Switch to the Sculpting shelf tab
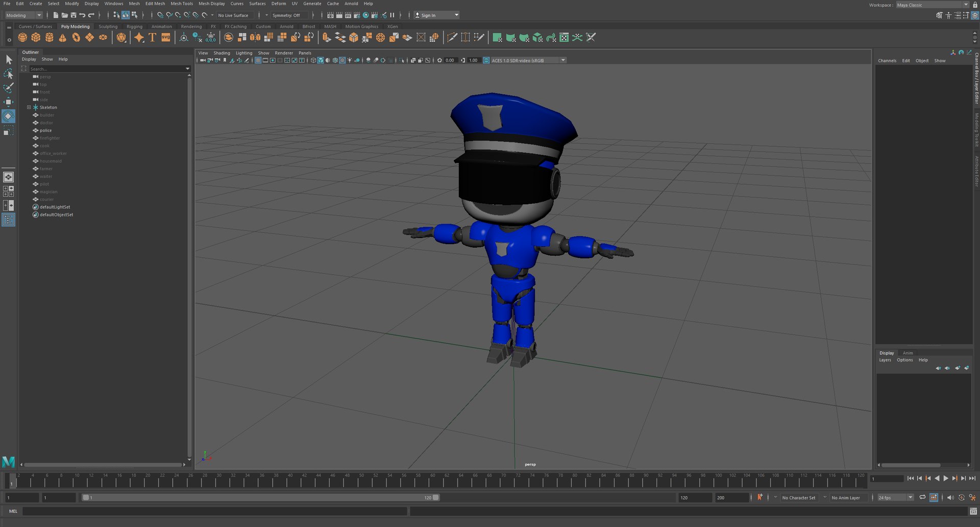This screenshot has height=527, width=980. pyautogui.click(x=108, y=27)
